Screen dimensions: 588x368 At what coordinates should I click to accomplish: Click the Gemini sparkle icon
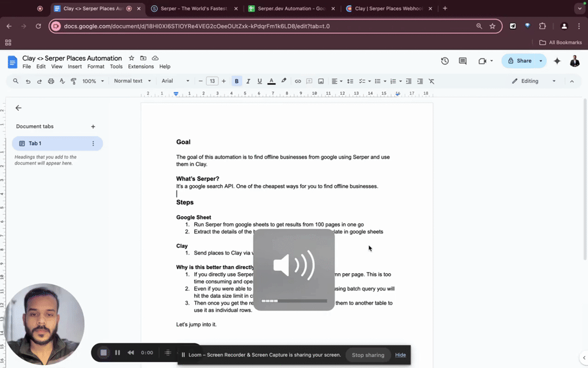point(556,61)
